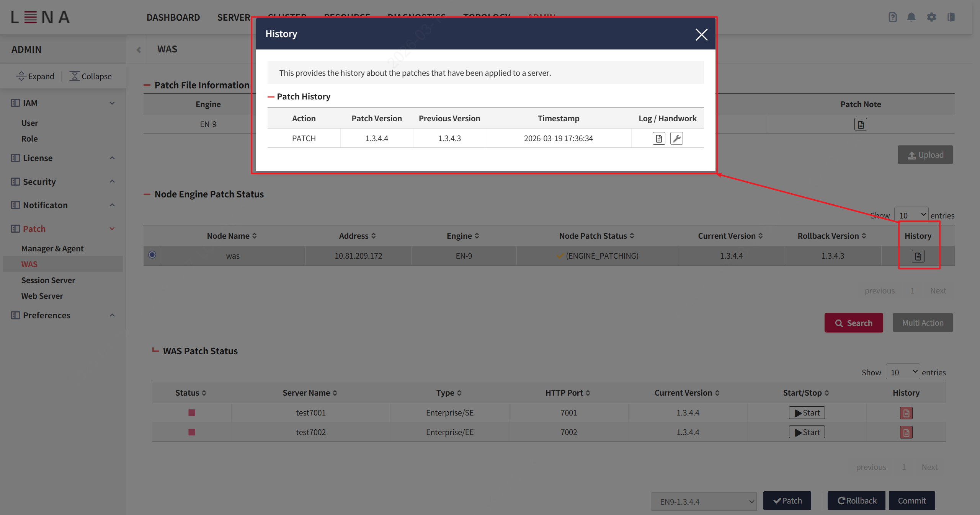Image resolution: width=980 pixels, height=515 pixels.
Task: Click the Upload button
Action: (x=925, y=155)
